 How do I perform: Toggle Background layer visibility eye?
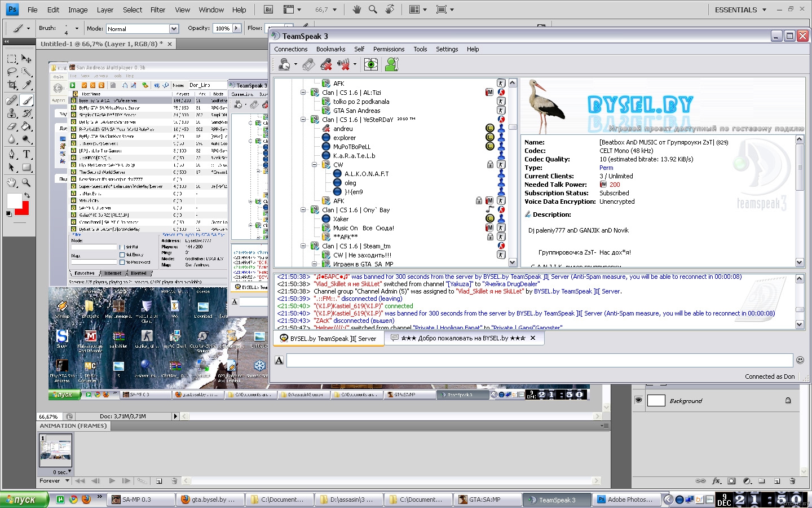(x=638, y=400)
